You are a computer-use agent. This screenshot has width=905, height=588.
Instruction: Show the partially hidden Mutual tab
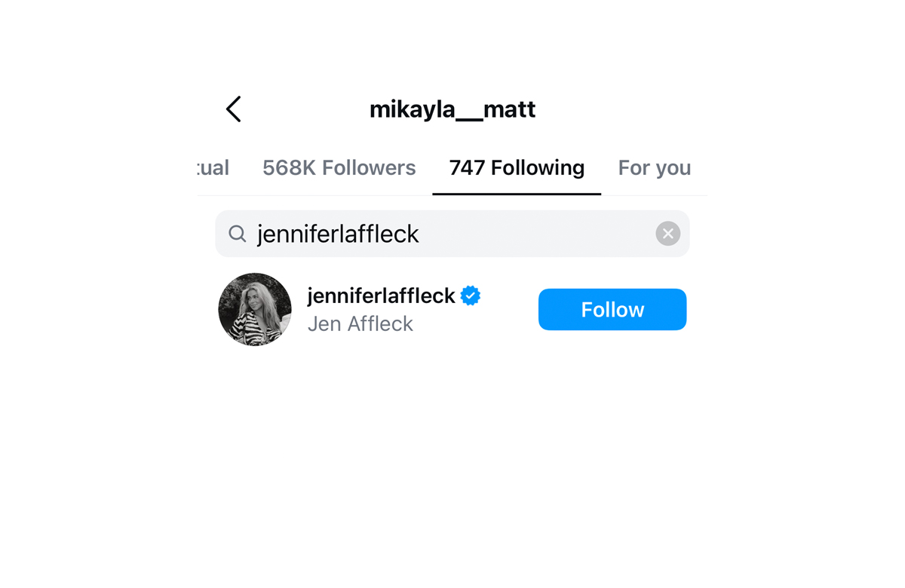point(213,167)
